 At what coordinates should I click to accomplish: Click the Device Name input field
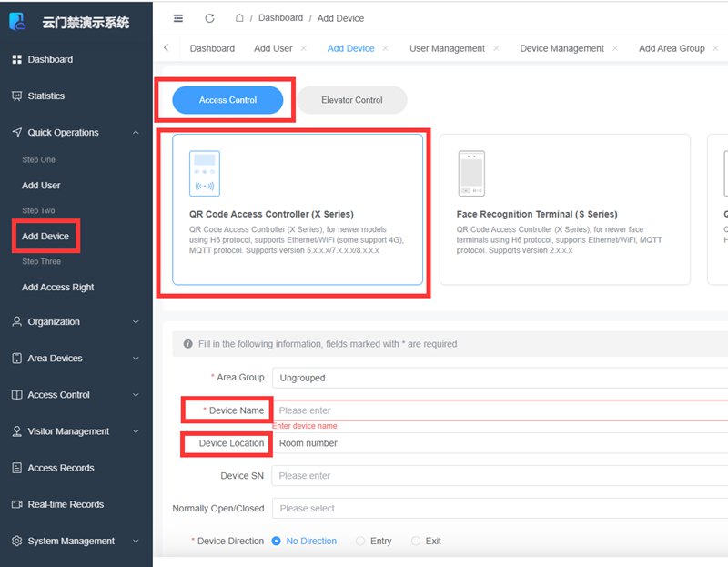point(500,410)
